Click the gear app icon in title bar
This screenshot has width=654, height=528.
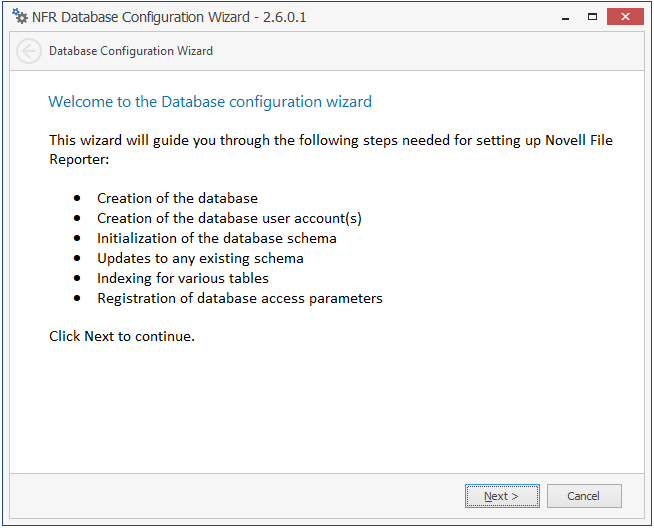point(20,17)
